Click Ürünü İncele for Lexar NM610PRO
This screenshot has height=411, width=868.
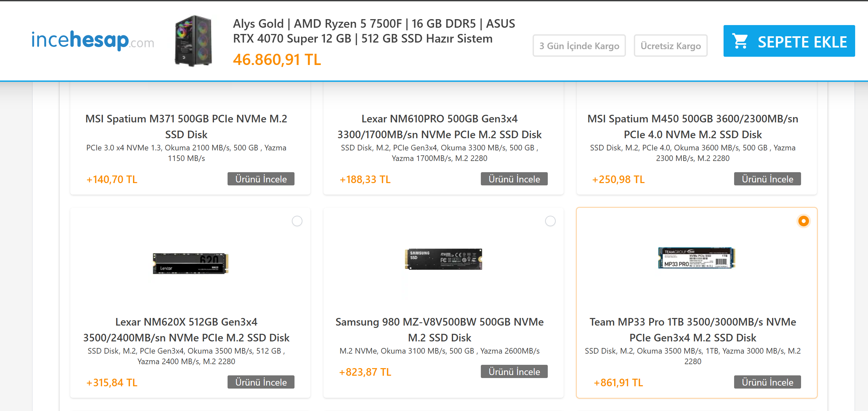pyautogui.click(x=514, y=179)
